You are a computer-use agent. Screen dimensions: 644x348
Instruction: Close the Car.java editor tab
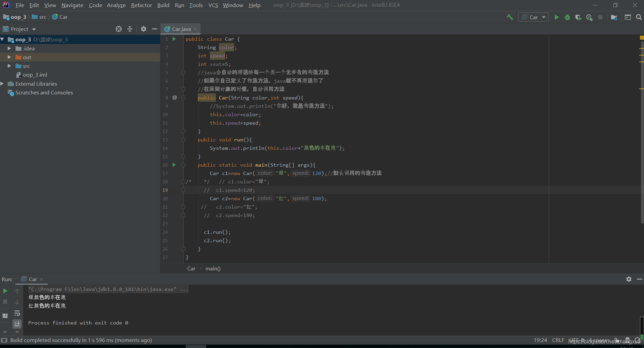196,29
